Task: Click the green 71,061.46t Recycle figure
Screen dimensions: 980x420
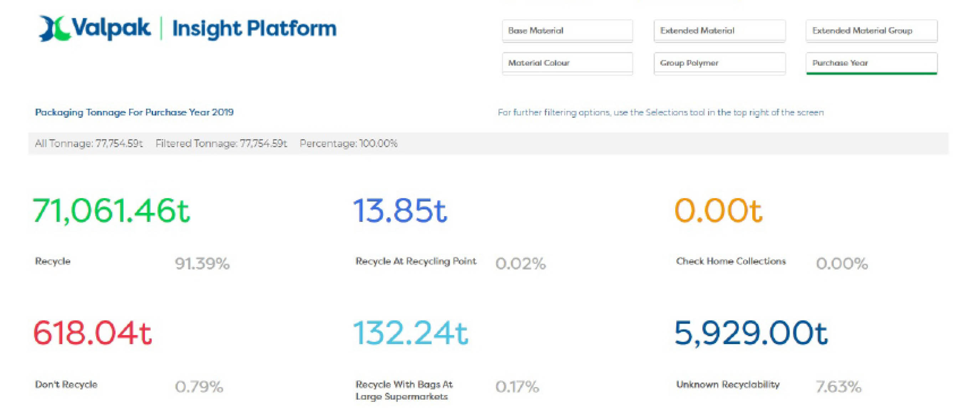Action: 111,211
